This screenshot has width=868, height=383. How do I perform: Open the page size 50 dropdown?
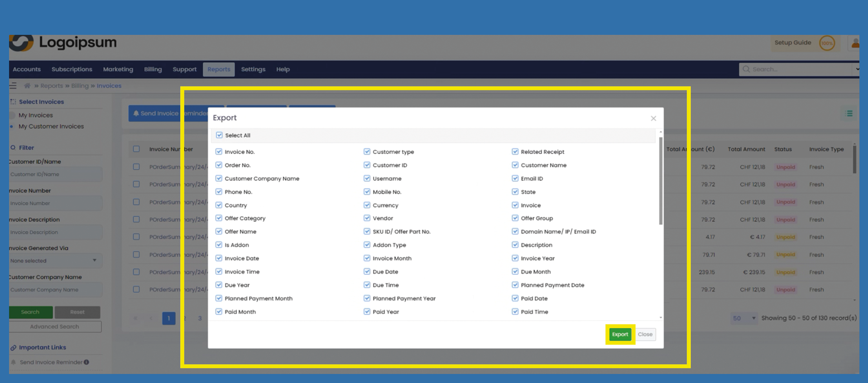pyautogui.click(x=743, y=318)
